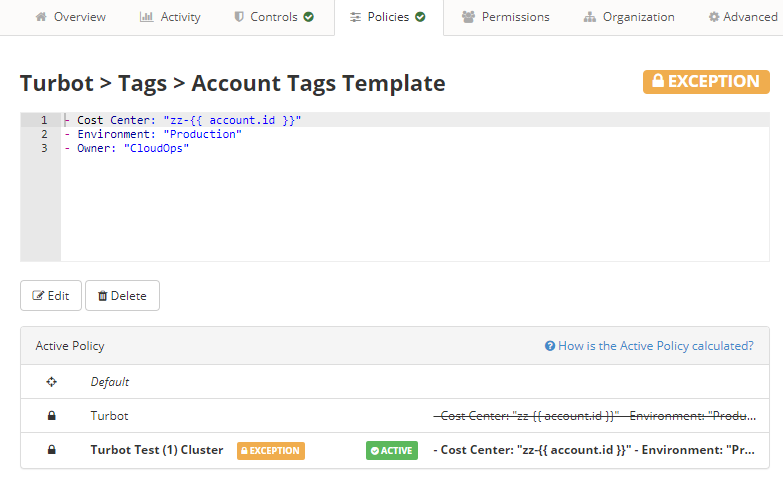The image size is (783, 481).
Task: Click the large orange EXCEPTION badge
Action: tap(706, 81)
